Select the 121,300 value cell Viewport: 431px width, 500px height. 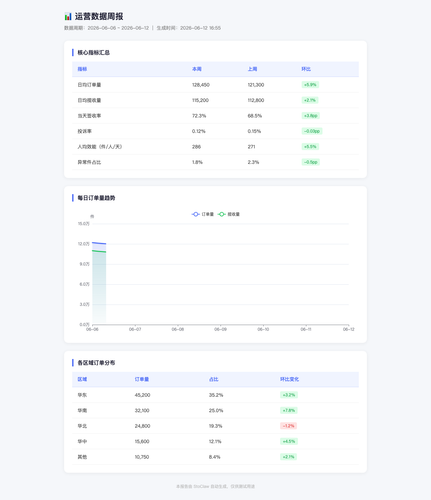point(256,85)
